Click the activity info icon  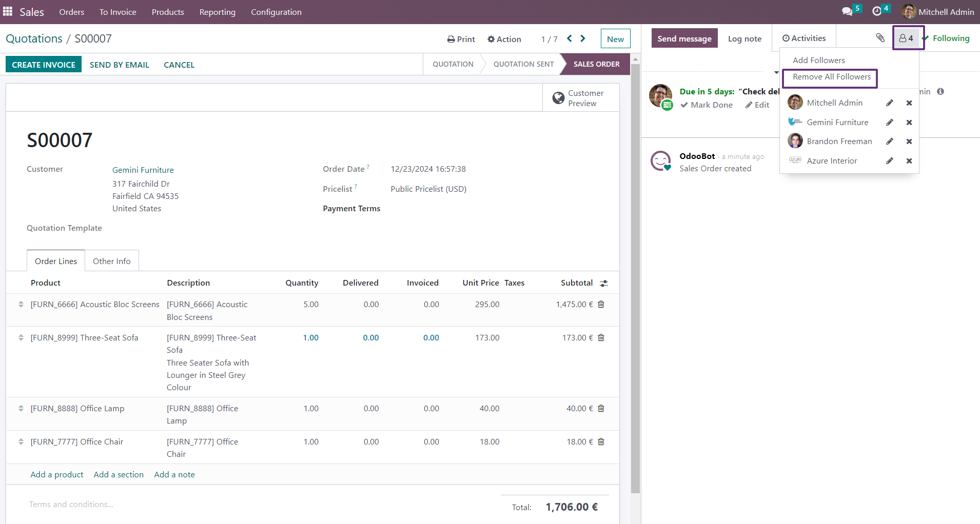940,91
